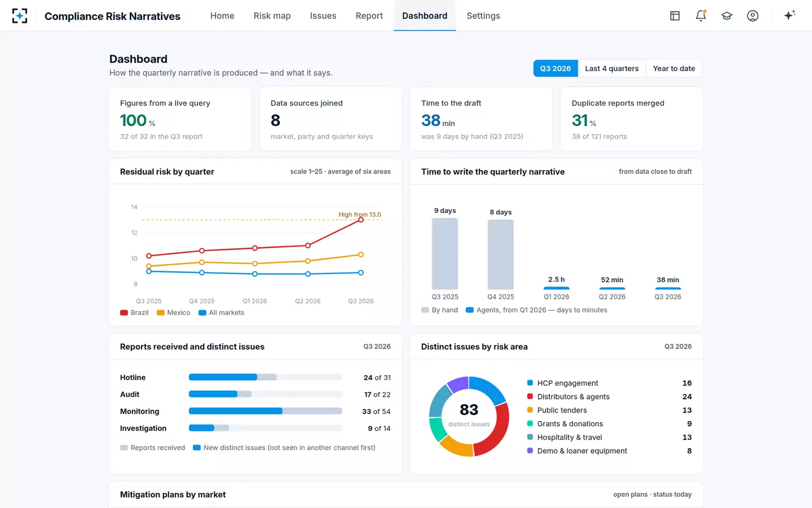This screenshot has height=508, width=812.
Task: Choose the Year to date period
Action: tap(674, 68)
